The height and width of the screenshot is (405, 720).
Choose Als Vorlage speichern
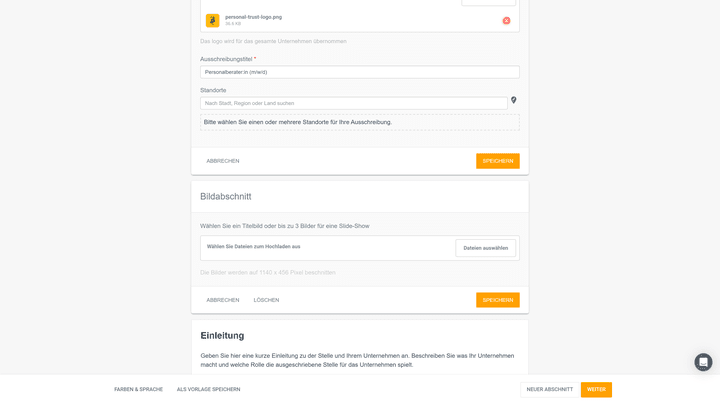coord(208,389)
